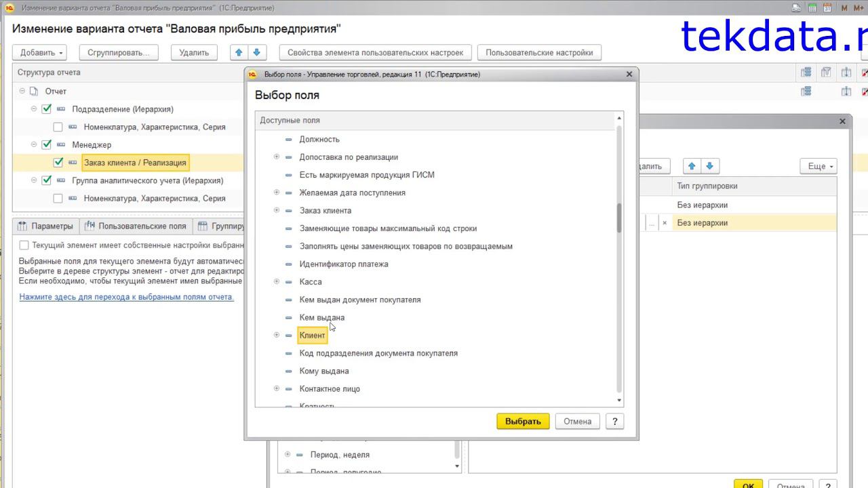This screenshot has width=868, height=488.
Task: Expand the Допоставка по реализации field
Action: (277, 157)
